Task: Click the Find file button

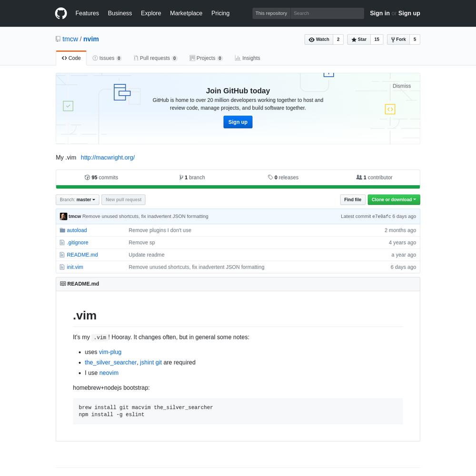Action: point(353,200)
